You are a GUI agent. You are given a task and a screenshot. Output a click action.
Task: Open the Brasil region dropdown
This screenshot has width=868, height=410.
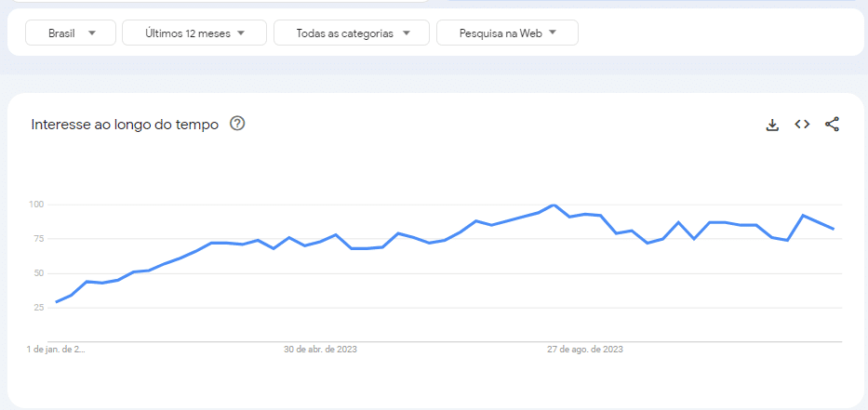(71, 33)
